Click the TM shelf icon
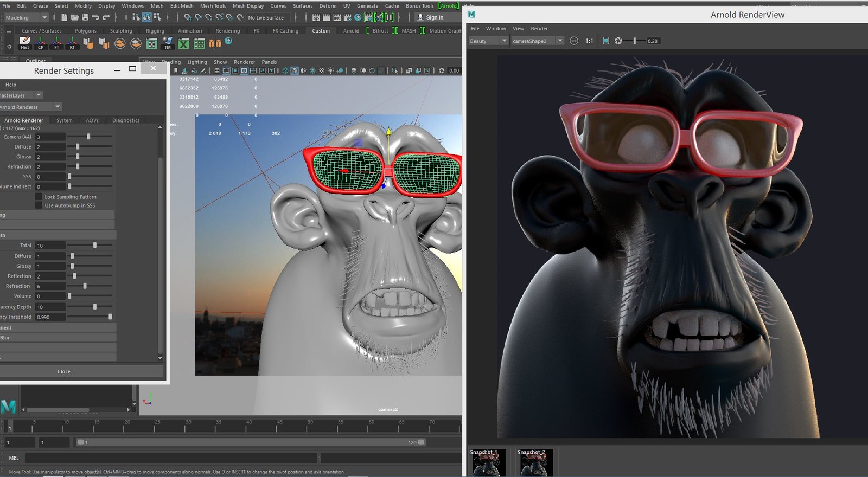Viewport: 868px width, 477px height. click(168, 43)
